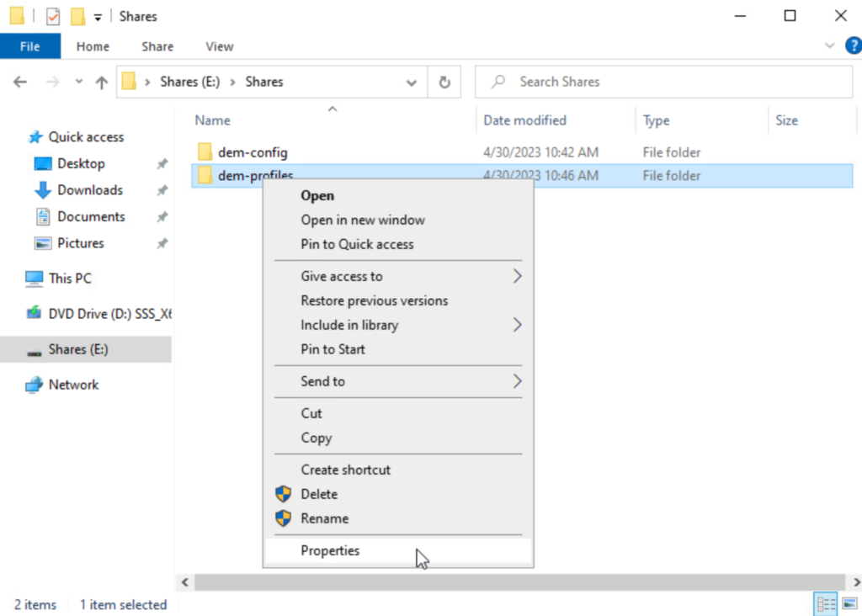Open the Help question mark icon
The width and height of the screenshot is (862, 616).
[x=852, y=46]
